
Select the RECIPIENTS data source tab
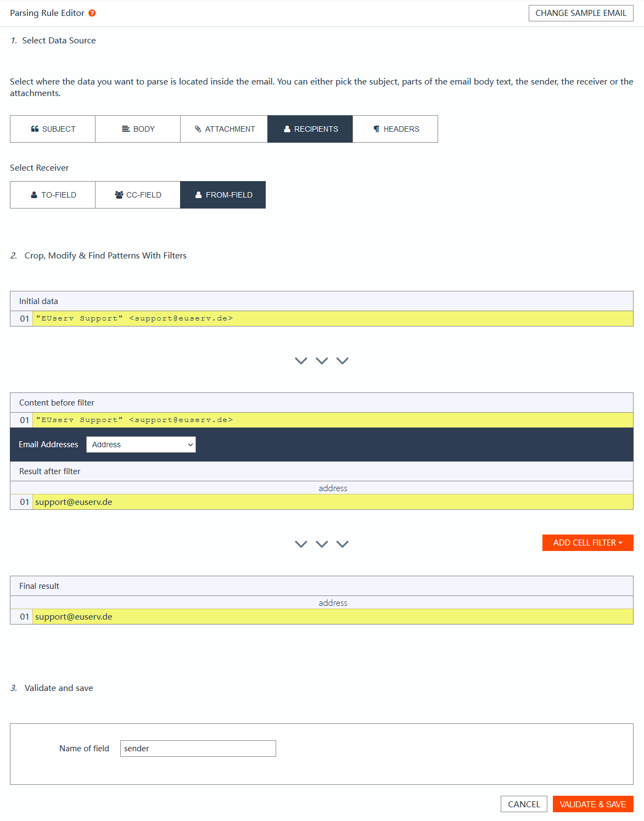point(310,129)
